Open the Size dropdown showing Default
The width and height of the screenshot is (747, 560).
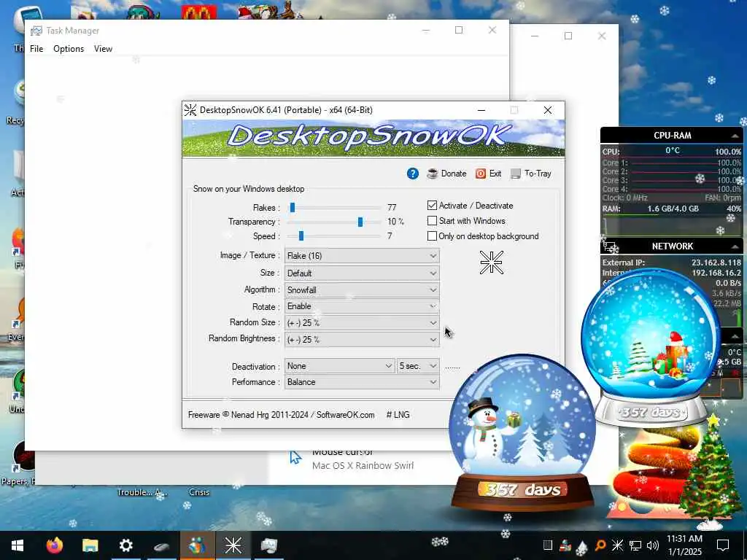tap(362, 273)
